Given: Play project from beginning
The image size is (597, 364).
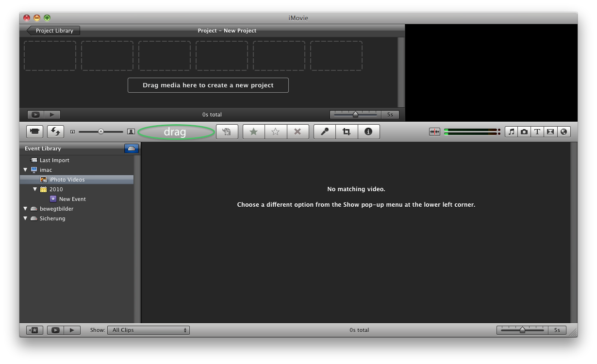Looking at the screenshot, I should coord(52,115).
